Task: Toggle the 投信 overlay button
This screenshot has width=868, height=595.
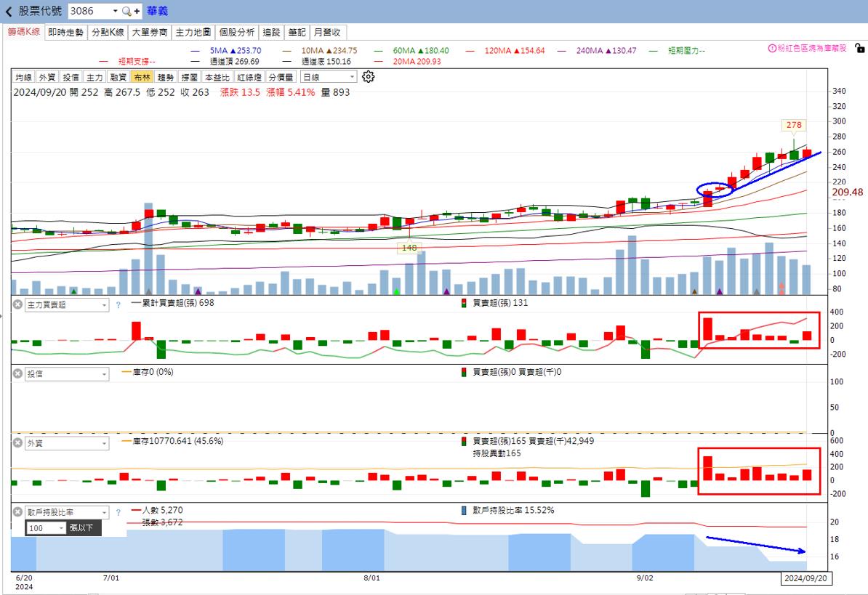Action: 71,77
